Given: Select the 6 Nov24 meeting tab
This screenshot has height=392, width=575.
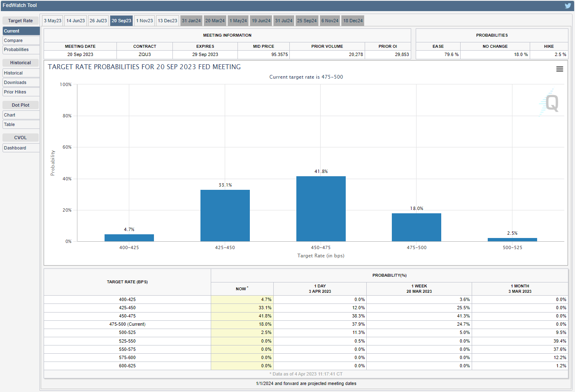Looking at the screenshot, I should [x=330, y=21].
